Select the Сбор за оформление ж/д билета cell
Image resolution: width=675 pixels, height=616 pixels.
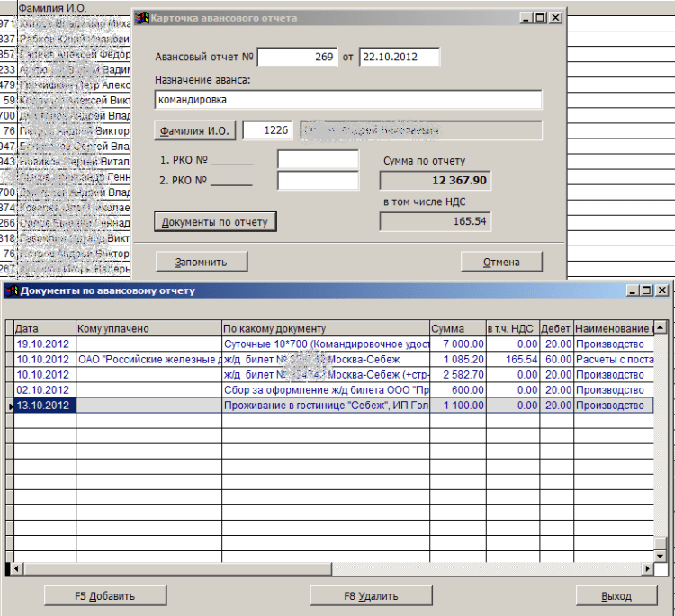tap(326, 390)
